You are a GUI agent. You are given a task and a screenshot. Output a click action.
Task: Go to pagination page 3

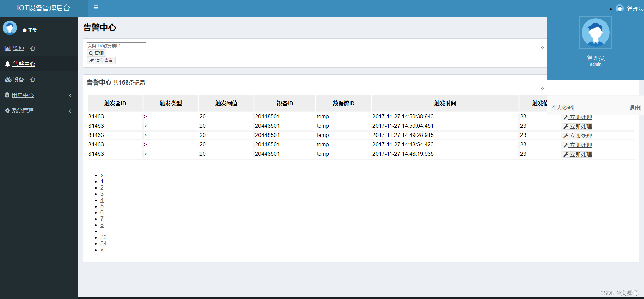click(102, 194)
